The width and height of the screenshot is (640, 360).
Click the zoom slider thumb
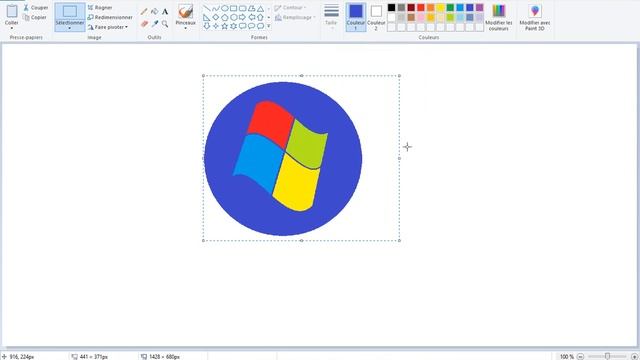tap(607, 356)
